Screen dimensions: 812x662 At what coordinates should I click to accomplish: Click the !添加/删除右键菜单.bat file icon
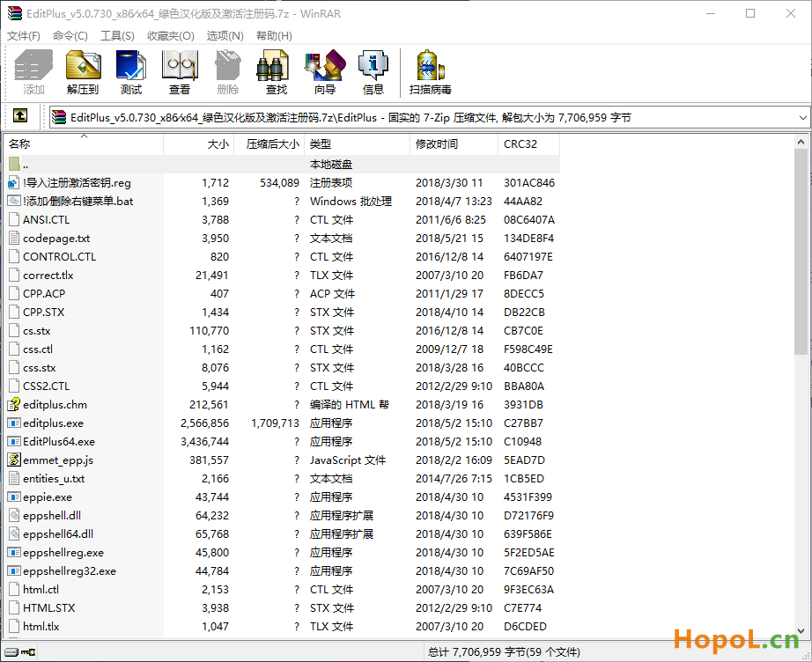[14, 201]
